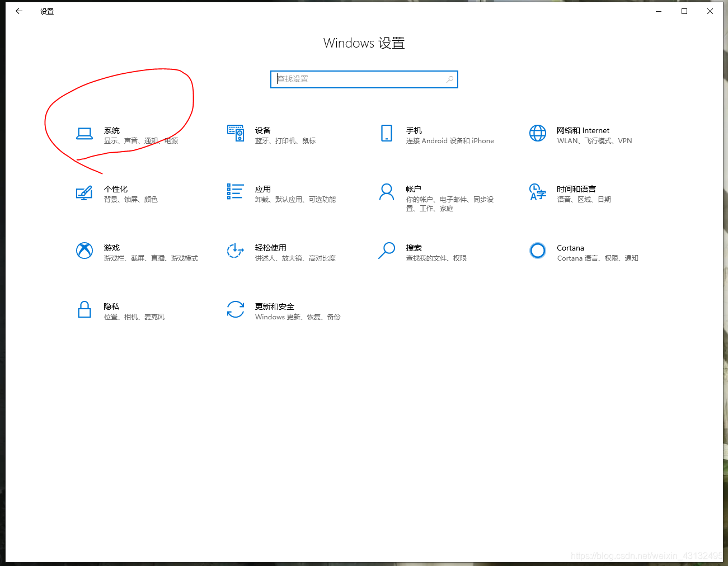Open the 游戏 Xbox icon
Image resolution: width=728 pixels, height=566 pixels.
click(x=84, y=251)
